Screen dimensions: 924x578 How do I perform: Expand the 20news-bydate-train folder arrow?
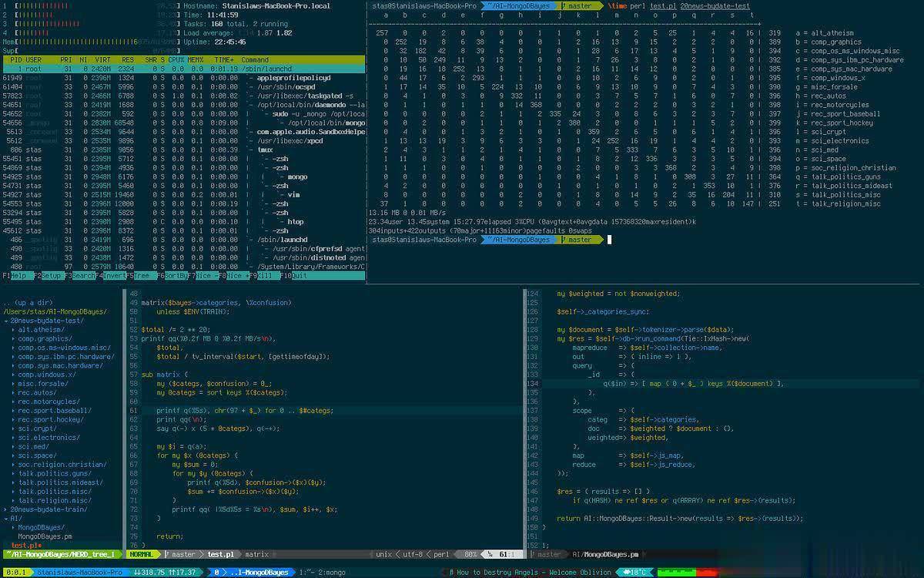(6, 509)
